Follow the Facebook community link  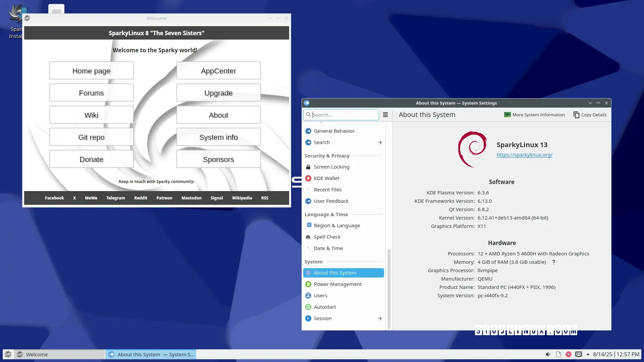coord(54,198)
